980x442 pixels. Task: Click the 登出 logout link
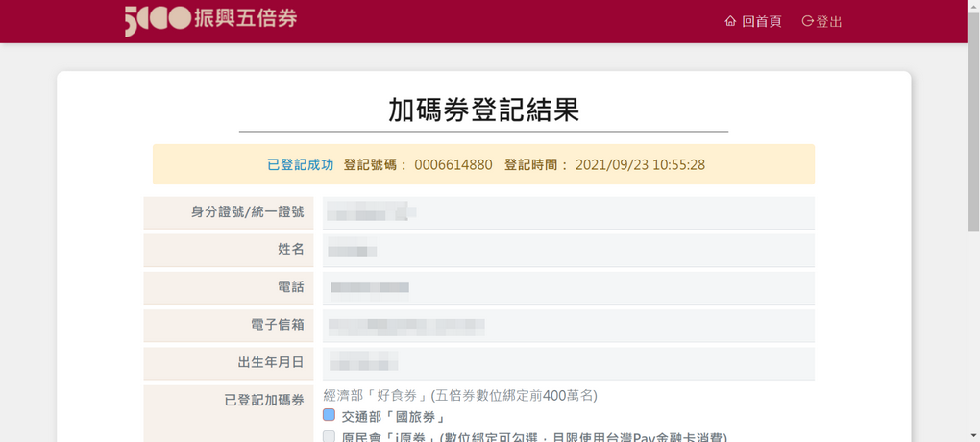(x=821, y=21)
